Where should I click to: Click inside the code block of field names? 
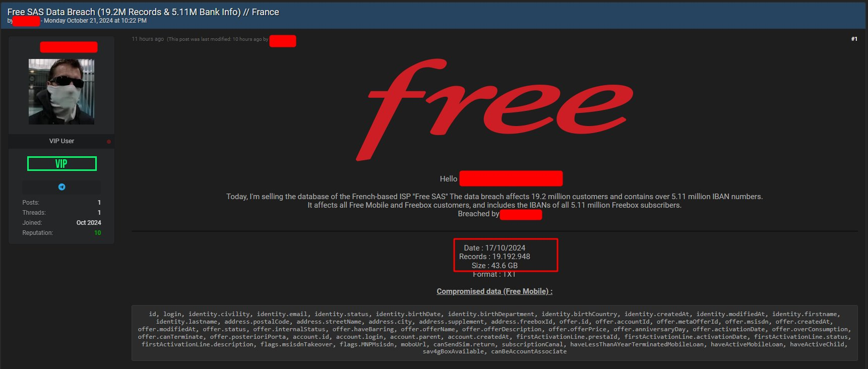(494, 333)
